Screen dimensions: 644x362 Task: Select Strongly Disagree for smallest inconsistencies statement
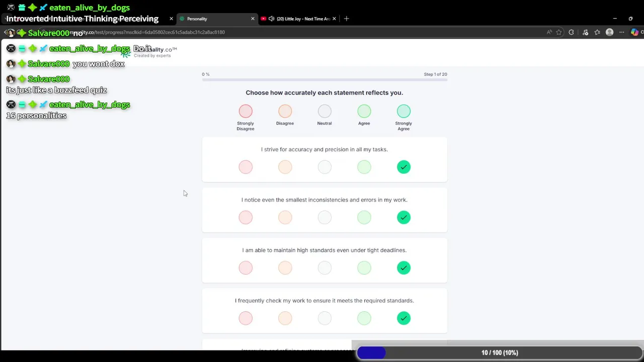[246, 217]
